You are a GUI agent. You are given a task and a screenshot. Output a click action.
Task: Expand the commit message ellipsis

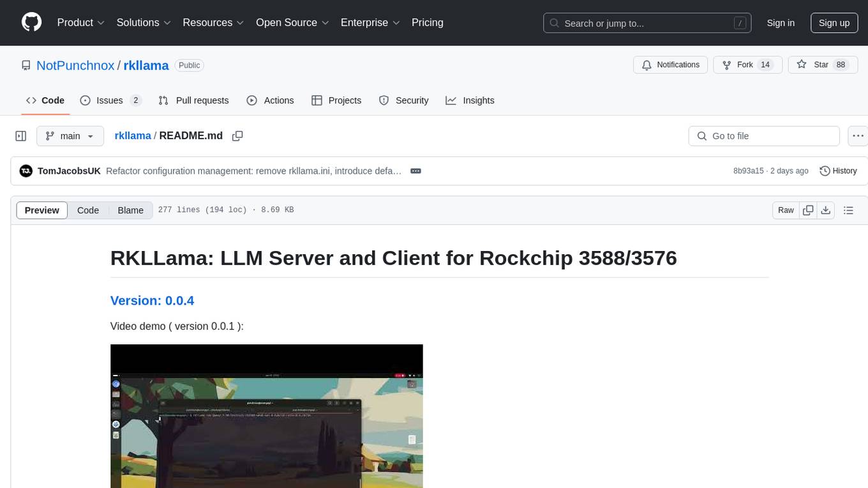point(415,171)
